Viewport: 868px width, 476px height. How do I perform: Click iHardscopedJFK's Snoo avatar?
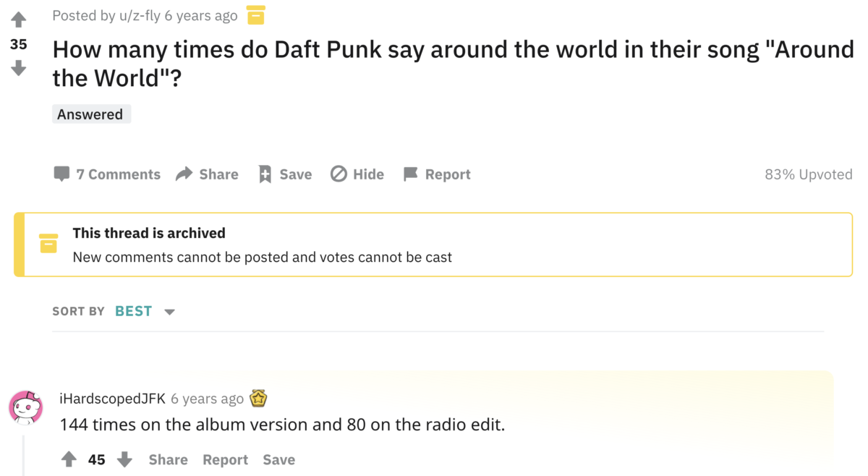26,407
